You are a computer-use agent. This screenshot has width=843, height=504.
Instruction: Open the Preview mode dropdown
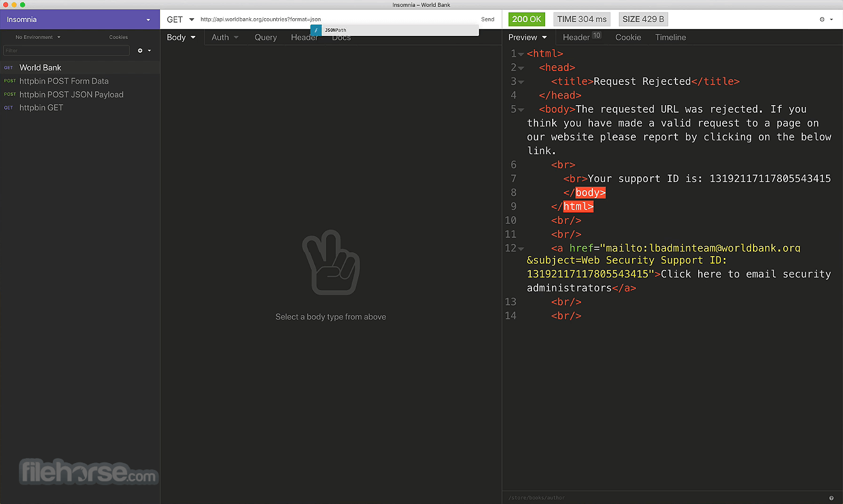[528, 37]
